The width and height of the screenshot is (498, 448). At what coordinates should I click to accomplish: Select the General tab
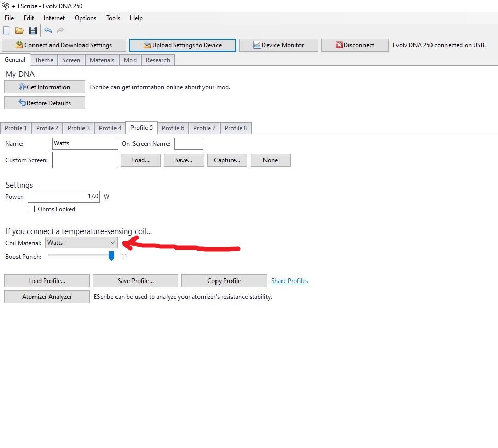click(x=15, y=60)
